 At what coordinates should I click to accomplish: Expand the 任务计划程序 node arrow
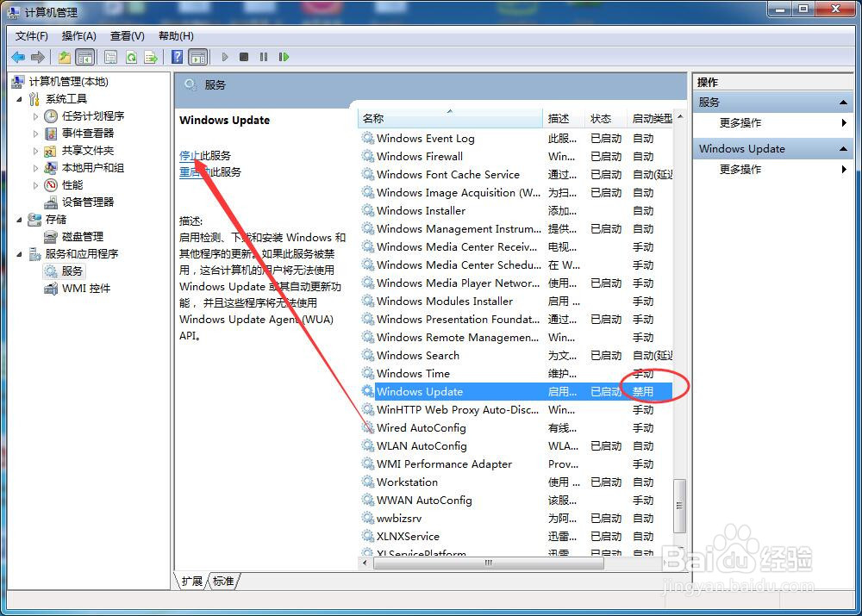(35, 116)
